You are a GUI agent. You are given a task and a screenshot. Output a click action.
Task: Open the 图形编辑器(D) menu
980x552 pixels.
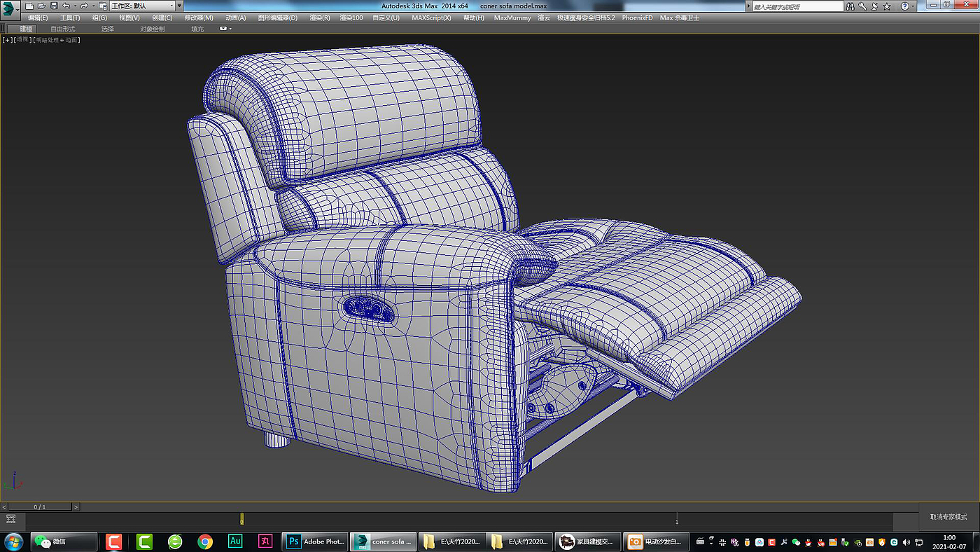[278, 18]
